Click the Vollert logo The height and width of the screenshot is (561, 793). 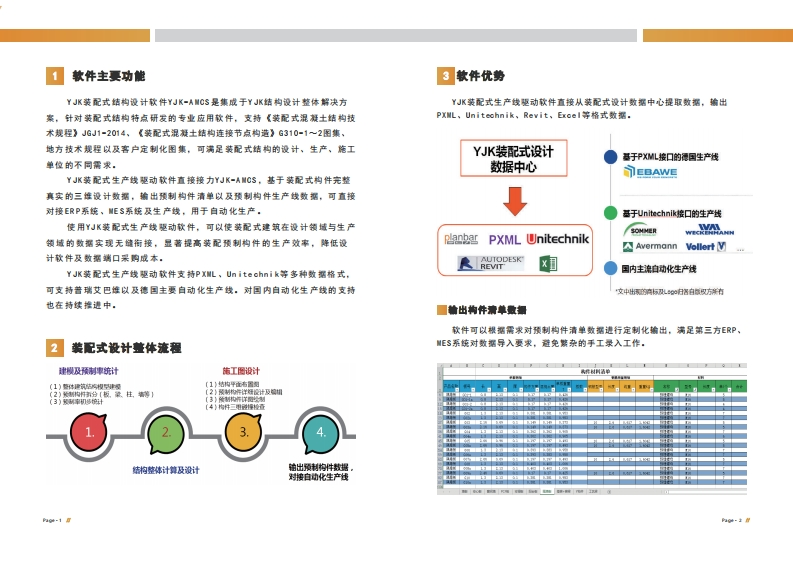click(709, 246)
